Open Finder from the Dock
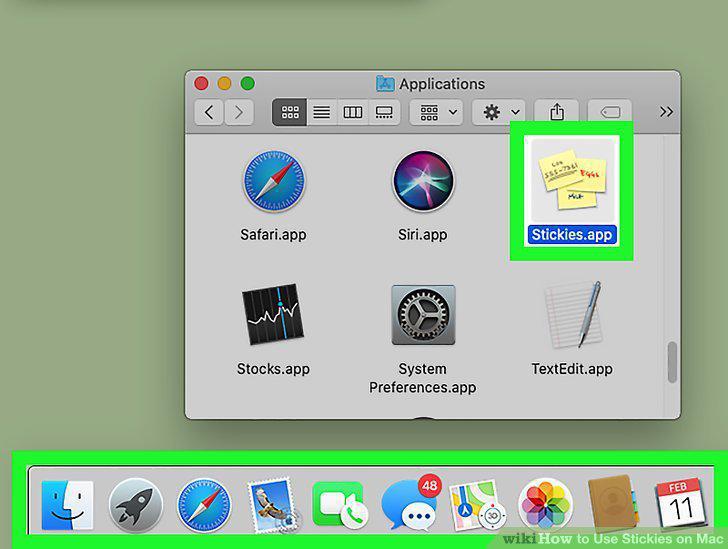Screen dimensions: 728x549 67,505
